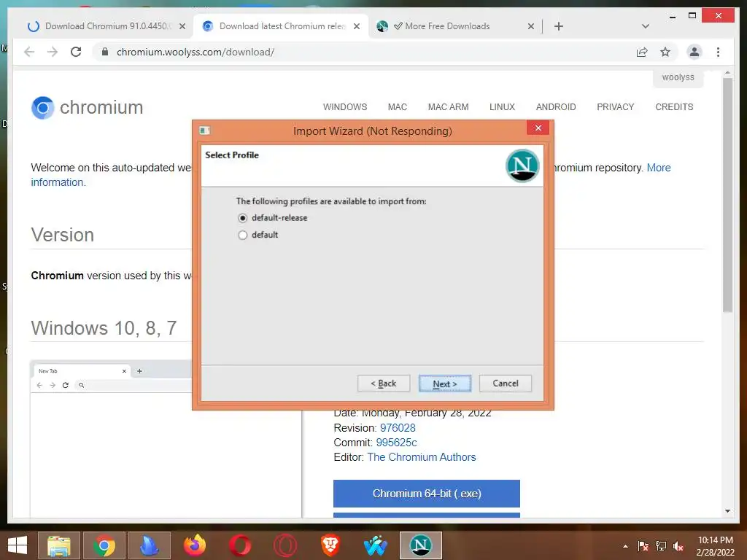Open a new browser tab

[559, 26]
